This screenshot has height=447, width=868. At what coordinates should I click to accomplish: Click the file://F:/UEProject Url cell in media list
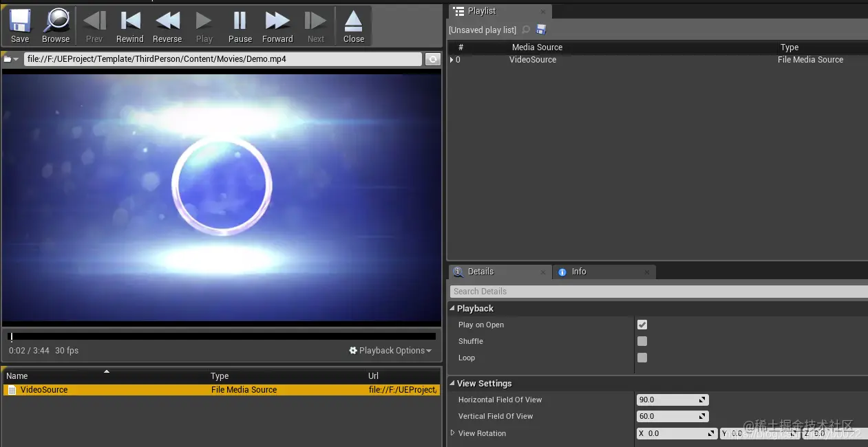(x=403, y=390)
